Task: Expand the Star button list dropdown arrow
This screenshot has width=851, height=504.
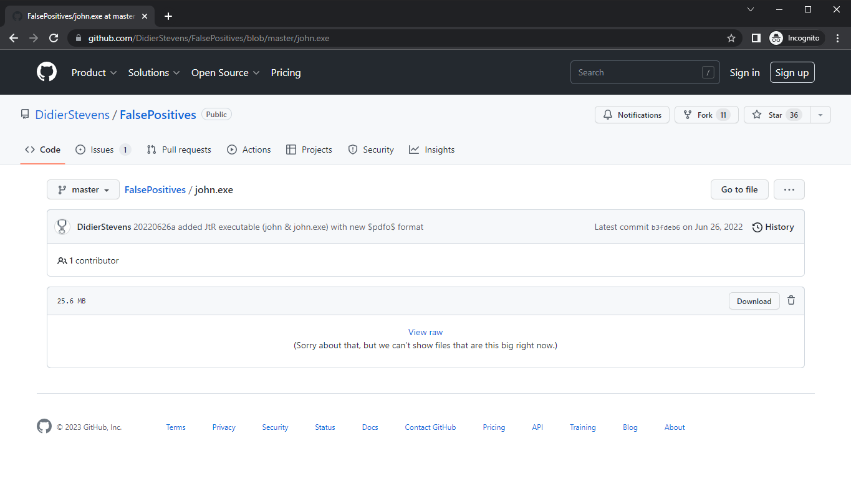Action: [820, 115]
